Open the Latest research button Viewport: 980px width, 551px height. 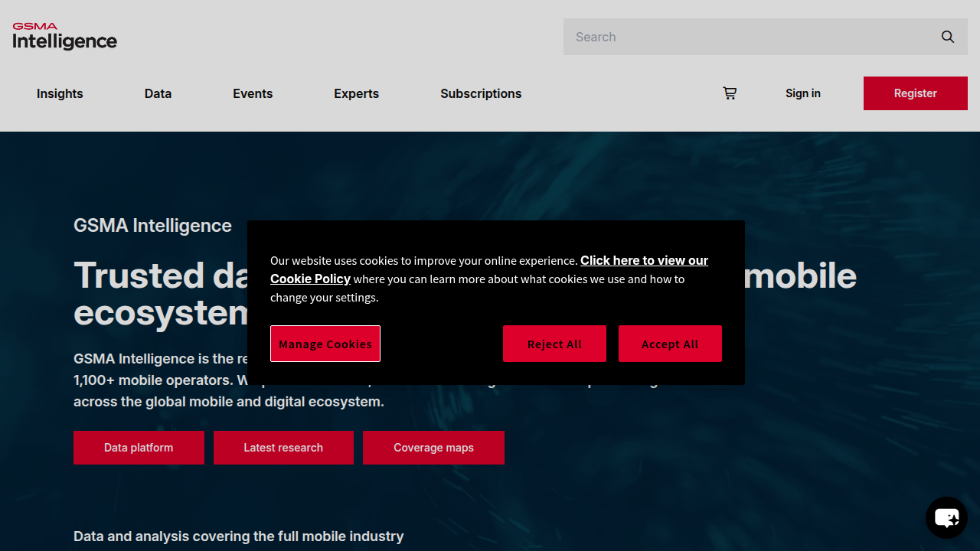pos(283,448)
